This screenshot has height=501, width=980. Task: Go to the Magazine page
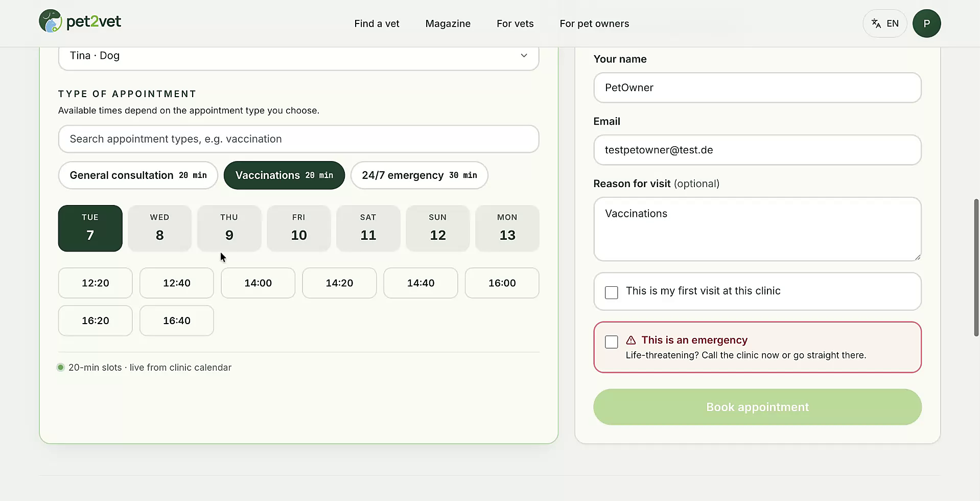pos(448,24)
